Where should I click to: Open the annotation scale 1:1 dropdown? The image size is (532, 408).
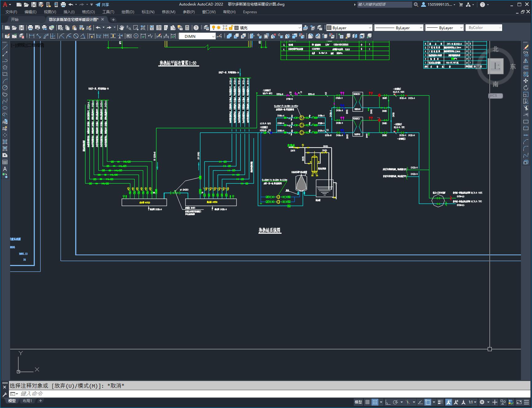(472, 402)
